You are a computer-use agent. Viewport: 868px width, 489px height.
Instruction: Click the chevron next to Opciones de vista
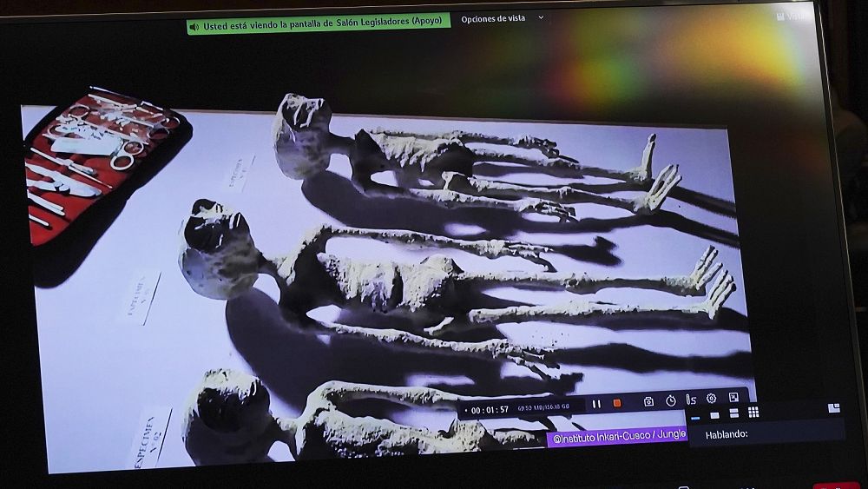tap(541, 18)
